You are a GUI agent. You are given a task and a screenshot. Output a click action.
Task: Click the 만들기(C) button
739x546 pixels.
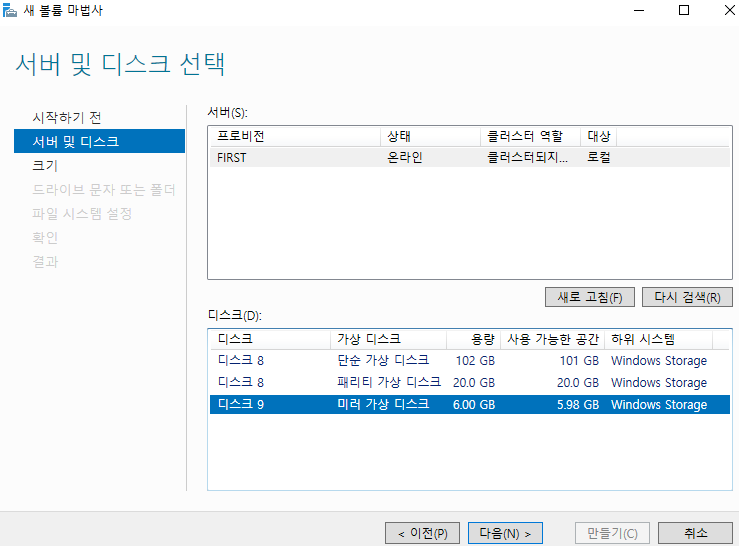[612, 533]
